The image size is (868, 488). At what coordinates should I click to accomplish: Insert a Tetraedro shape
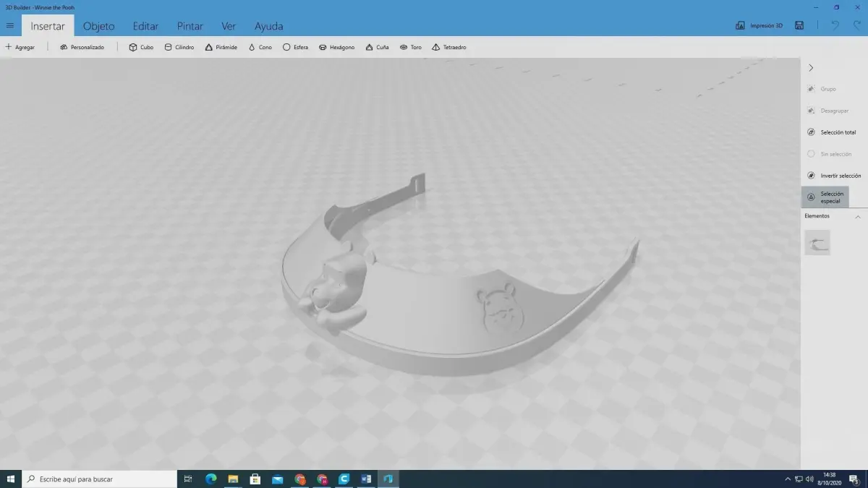click(448, 47)
